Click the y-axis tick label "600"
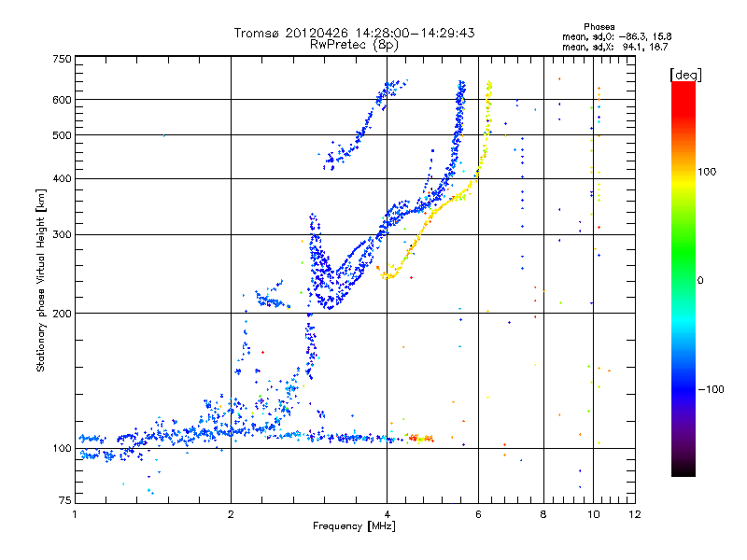This screenshot has width=747, height=560. coord(62,100)
